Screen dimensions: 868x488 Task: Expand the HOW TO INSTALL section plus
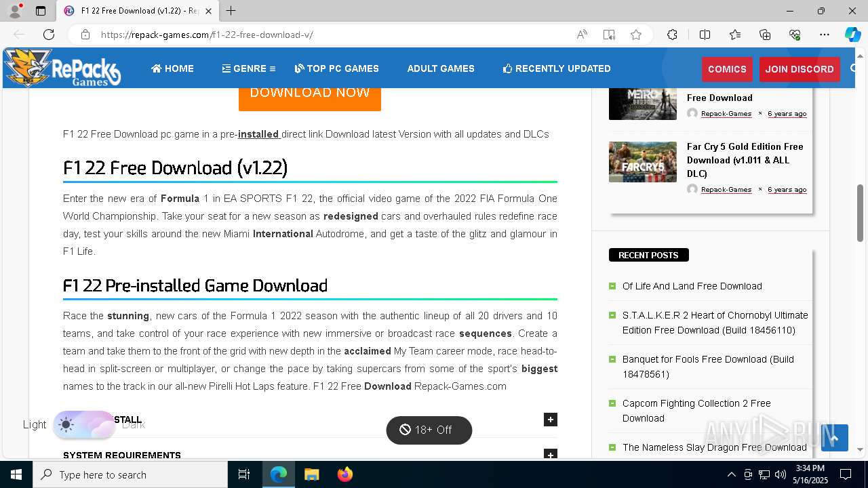[551, 420]
